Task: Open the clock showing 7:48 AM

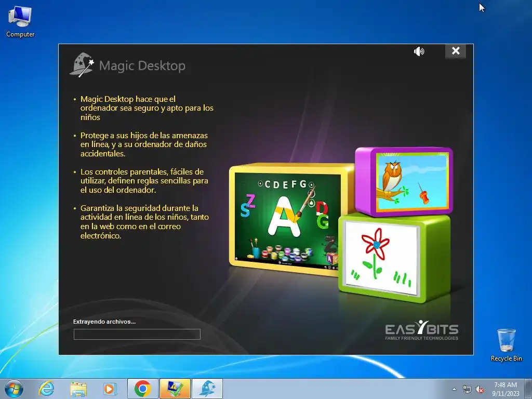Action: (506, 389)
